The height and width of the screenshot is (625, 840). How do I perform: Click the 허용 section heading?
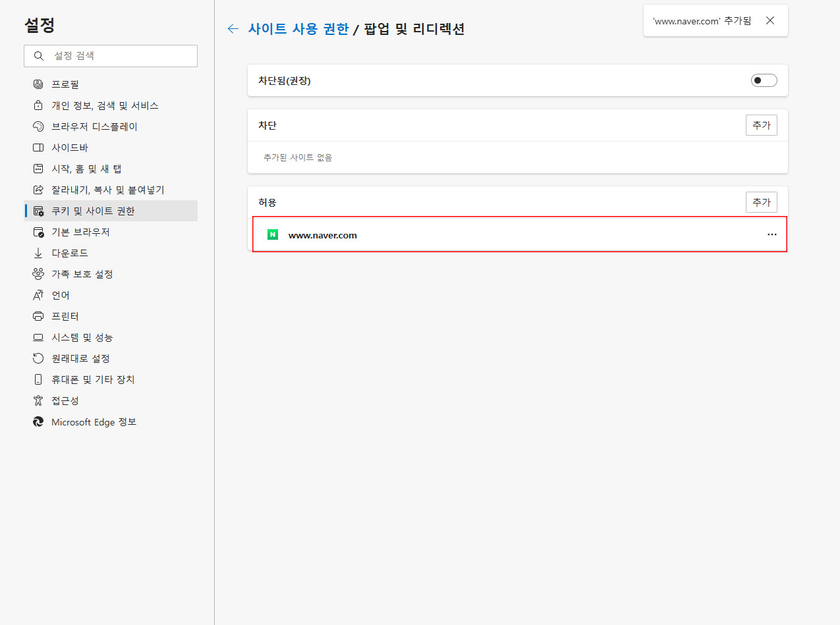[267, 202]
